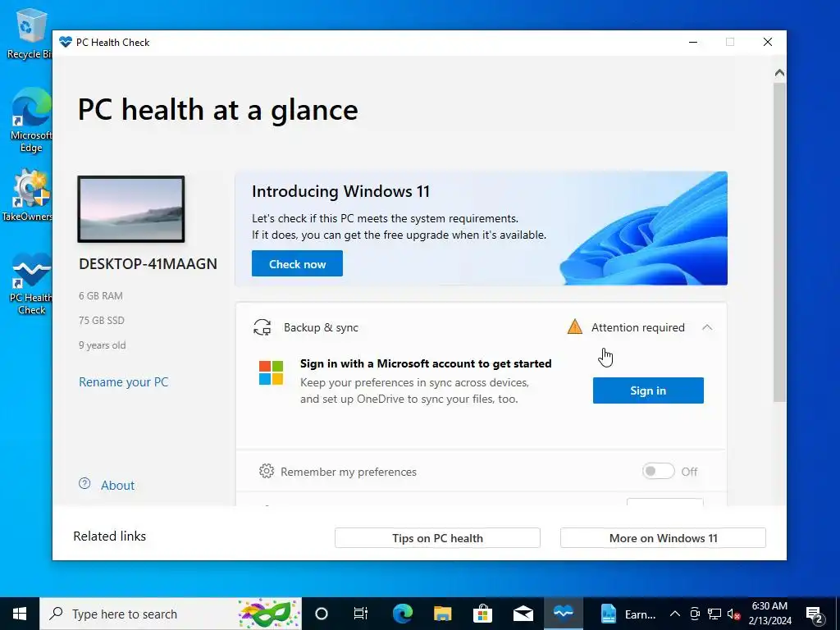The height and width of the screenshot is (630, 840).
Task: Collapse the Backup & sync section
Action: point(707,327)
